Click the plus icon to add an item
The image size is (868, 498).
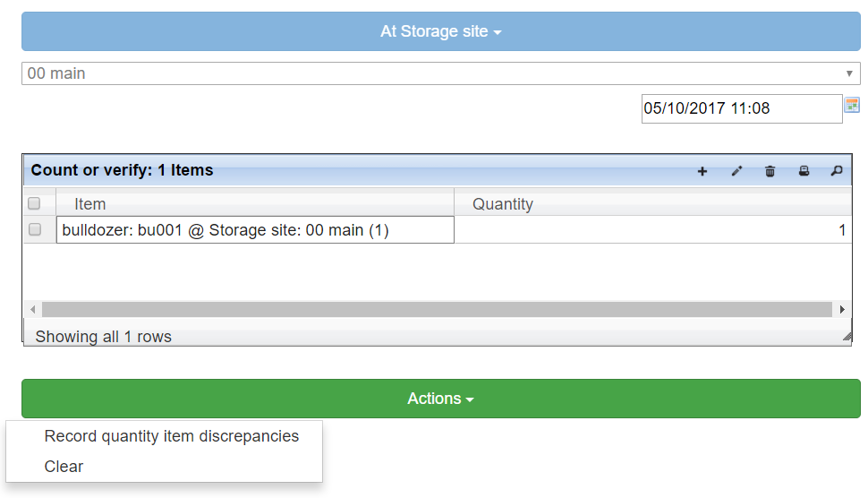click(702, 171)
